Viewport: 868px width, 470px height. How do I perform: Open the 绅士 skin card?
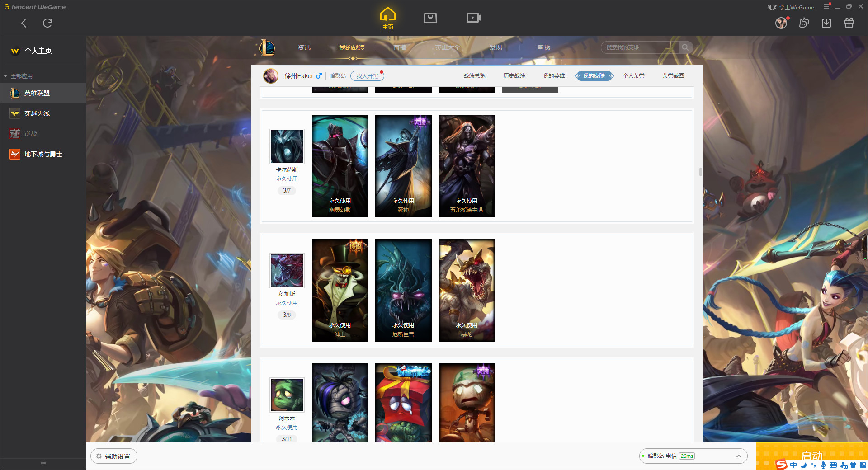pos(340,290)
